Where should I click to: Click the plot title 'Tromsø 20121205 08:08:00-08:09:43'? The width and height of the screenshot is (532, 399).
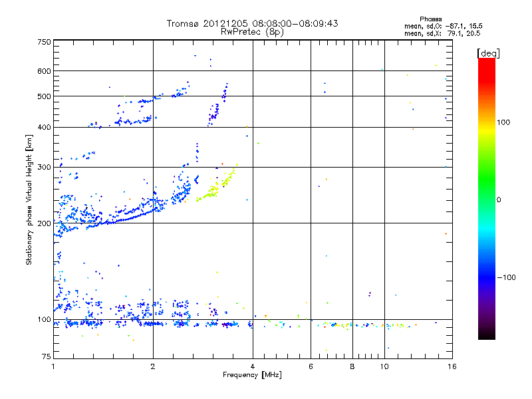[252, 23]
